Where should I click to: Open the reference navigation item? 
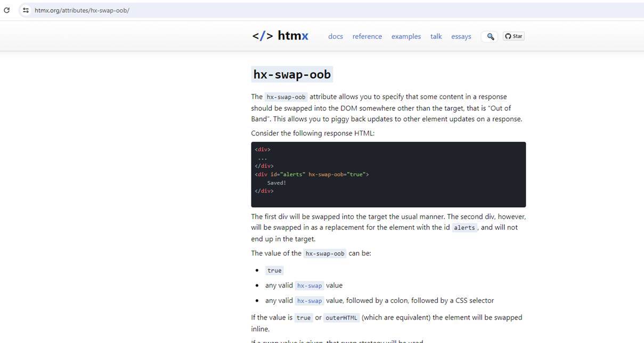(367, 36)
